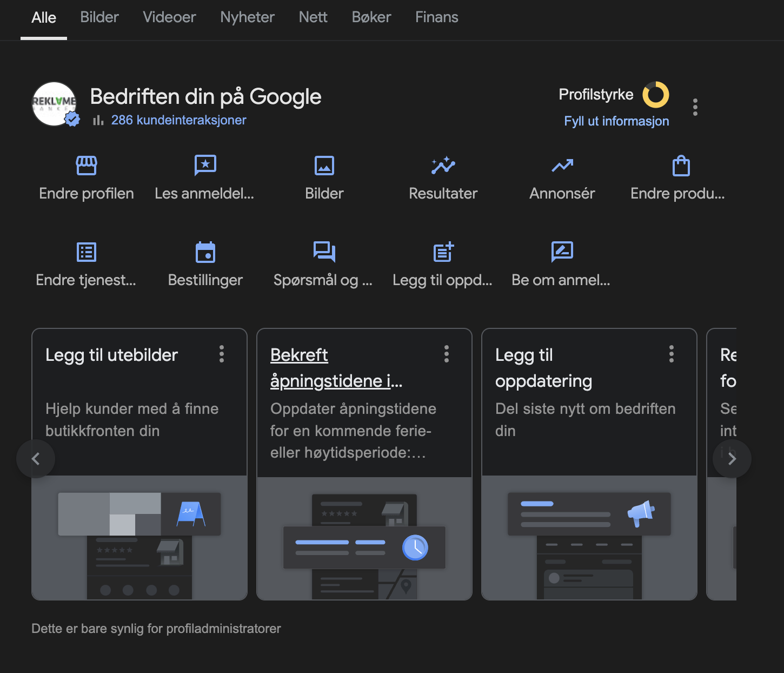Click the Legg til oppdatering post icon
Screen dimensions: 784x673
coord(443,252)
